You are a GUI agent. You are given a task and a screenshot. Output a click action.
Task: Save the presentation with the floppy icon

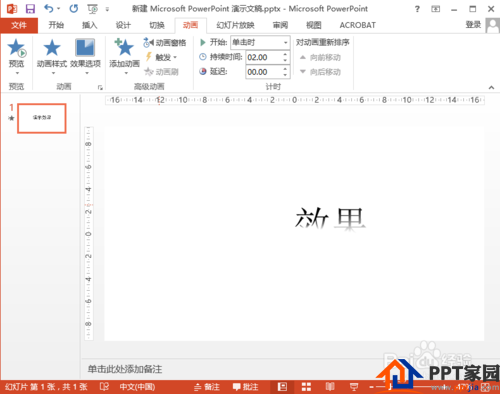click(x=30, y=9)
